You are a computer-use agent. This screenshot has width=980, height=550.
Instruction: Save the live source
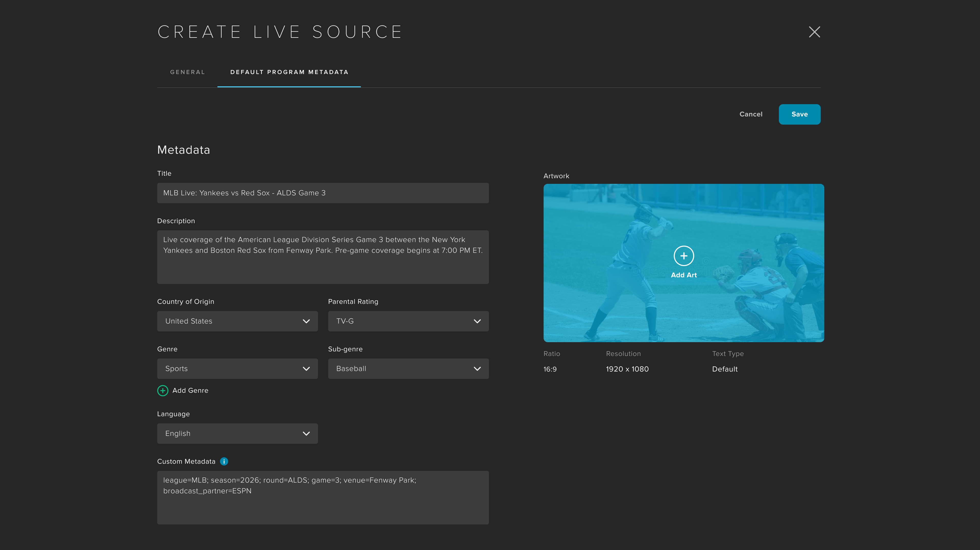click(799, 114)
